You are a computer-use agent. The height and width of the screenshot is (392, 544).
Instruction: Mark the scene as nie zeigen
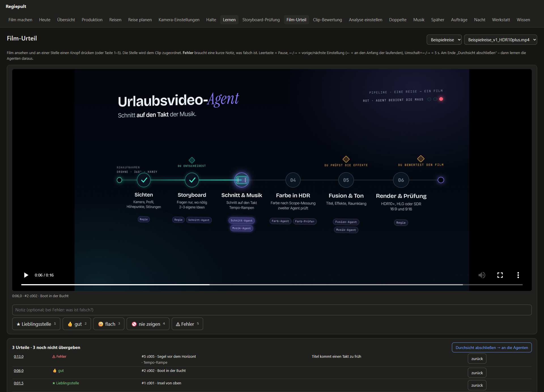coord(148,324)
